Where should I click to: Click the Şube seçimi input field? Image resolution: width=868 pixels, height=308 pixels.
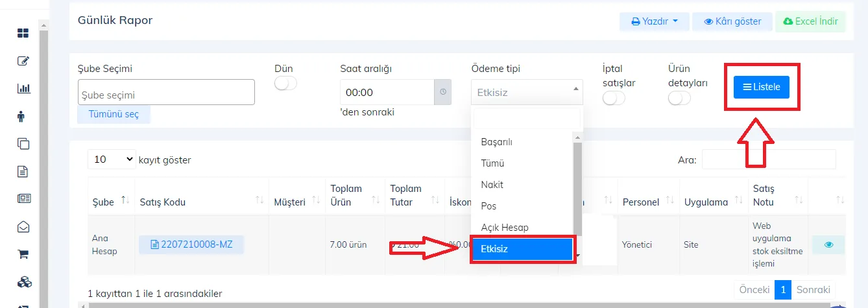point(166,92)
